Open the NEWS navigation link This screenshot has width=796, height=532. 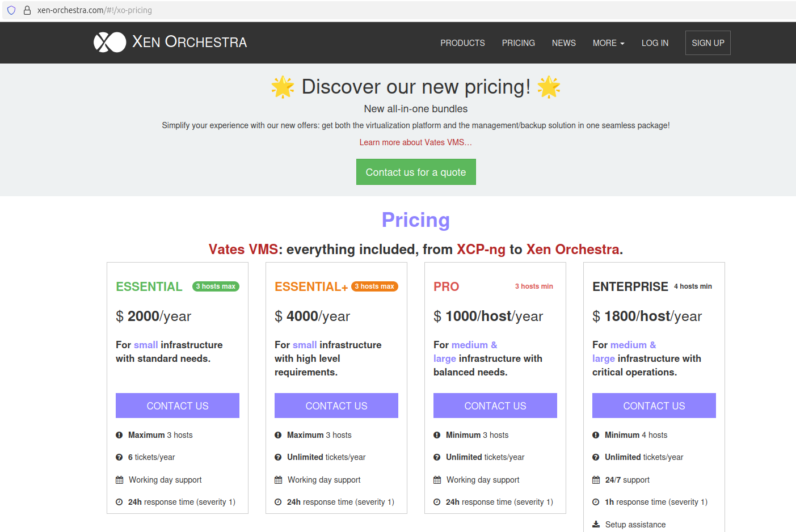pyautogui.click(x=563, y=43)
